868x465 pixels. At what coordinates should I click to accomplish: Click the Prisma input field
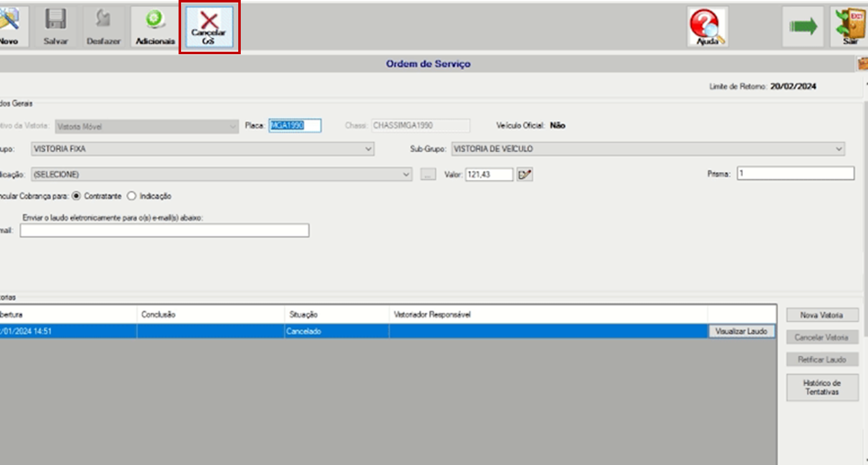(x=795, y=173)
